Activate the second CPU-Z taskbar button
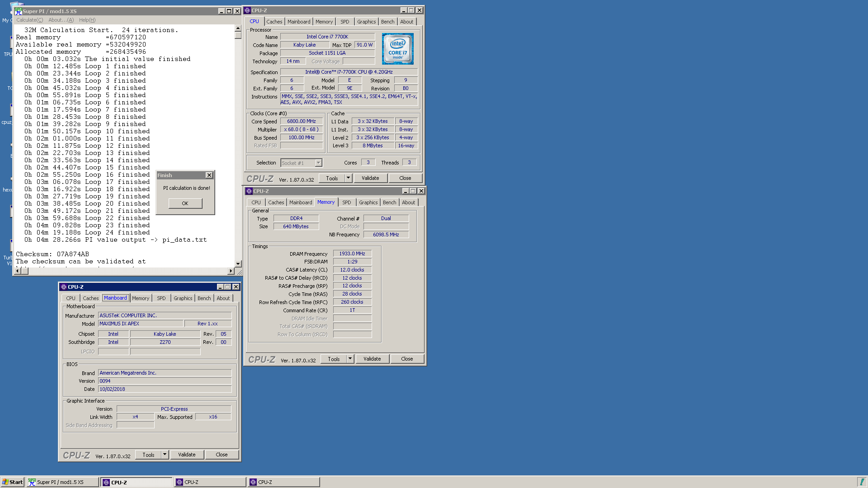The width and height of the screenshot is (868, 488). click(210, 482)
